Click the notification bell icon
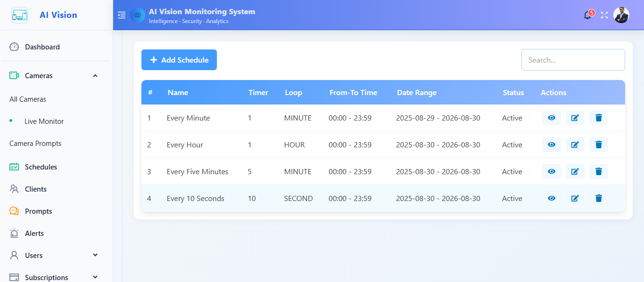The height and width of the screenshot is (282, 644). 587,15
